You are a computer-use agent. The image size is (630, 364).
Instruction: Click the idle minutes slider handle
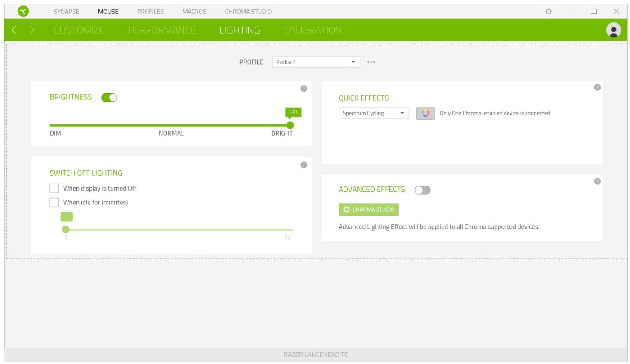66,230
